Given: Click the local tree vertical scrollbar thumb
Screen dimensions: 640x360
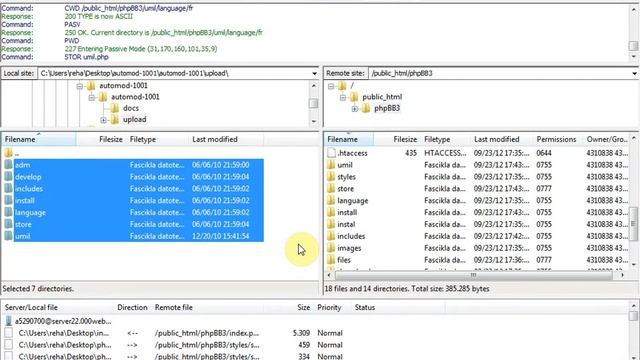Looking at the screenshot, I should click(313, 103).
